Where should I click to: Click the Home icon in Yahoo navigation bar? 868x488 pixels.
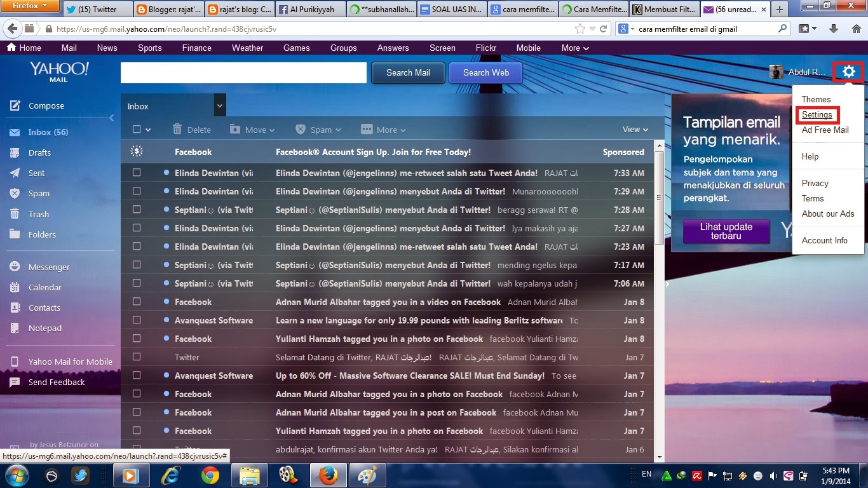(11, 48)
